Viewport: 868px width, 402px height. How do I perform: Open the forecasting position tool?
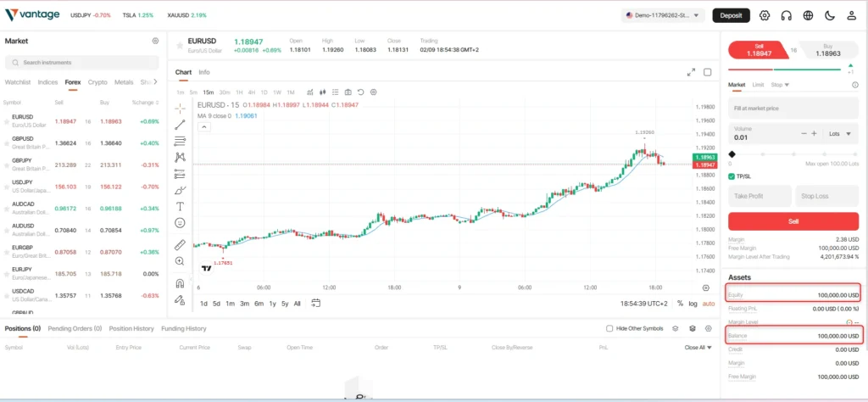point(180,174)
